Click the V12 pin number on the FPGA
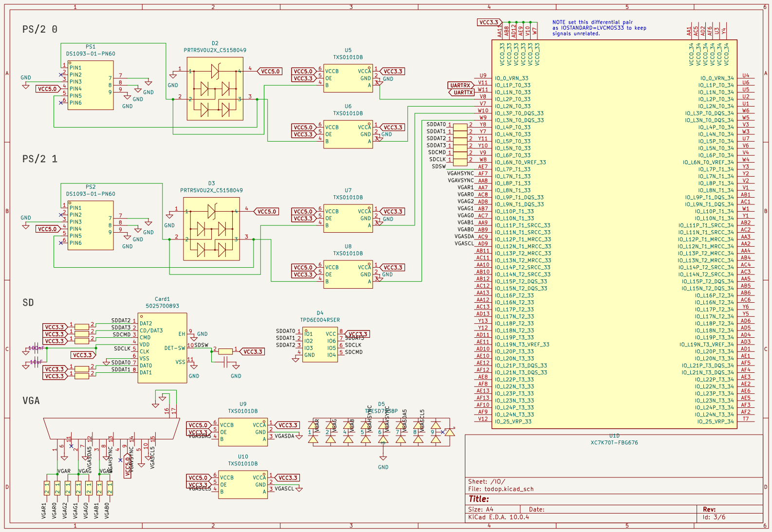This screenshot has height=532, width=772. pyautogui.click(x=483, y=419)
